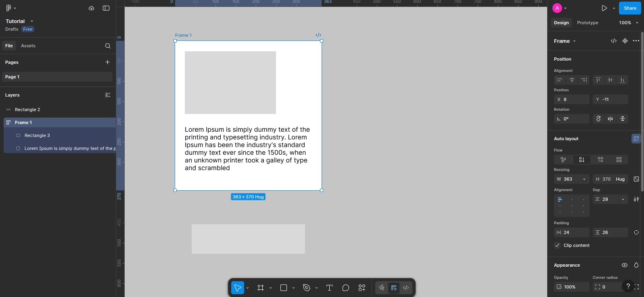The image size is (644, 297).
Task: Expand the Frame type dropdown
Action: [574, 41]
